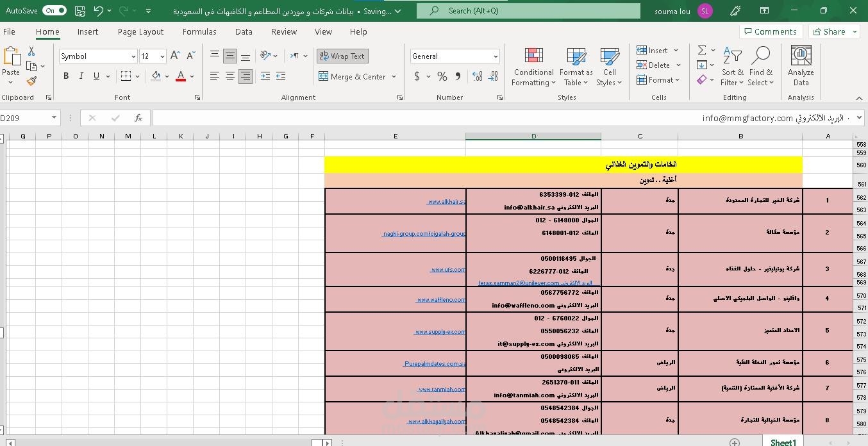Toggle Bold formatting
Image resolution: width=868 pixels, height=446 pixels.
coord(66,76)
